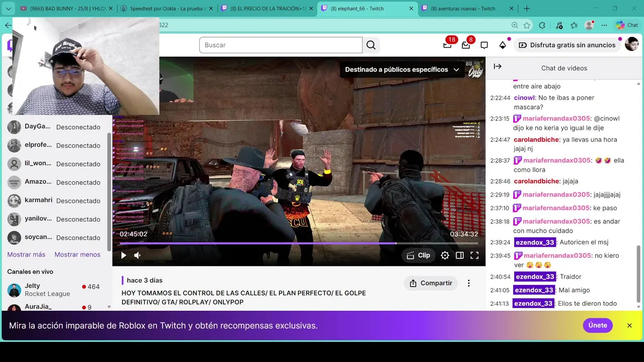644x362 pixels.
Task: Open a new browser tab
Action: [527, 9]
